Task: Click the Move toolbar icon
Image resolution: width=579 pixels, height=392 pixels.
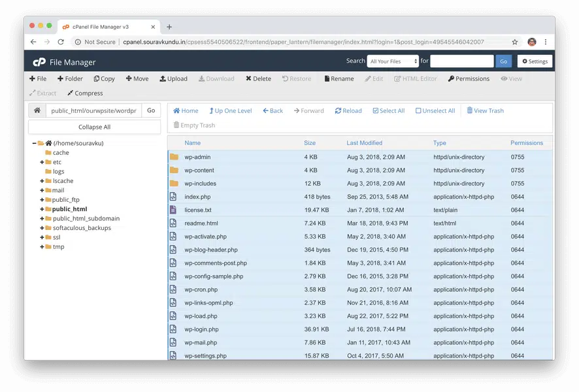Action: click(x=128, y=79)
